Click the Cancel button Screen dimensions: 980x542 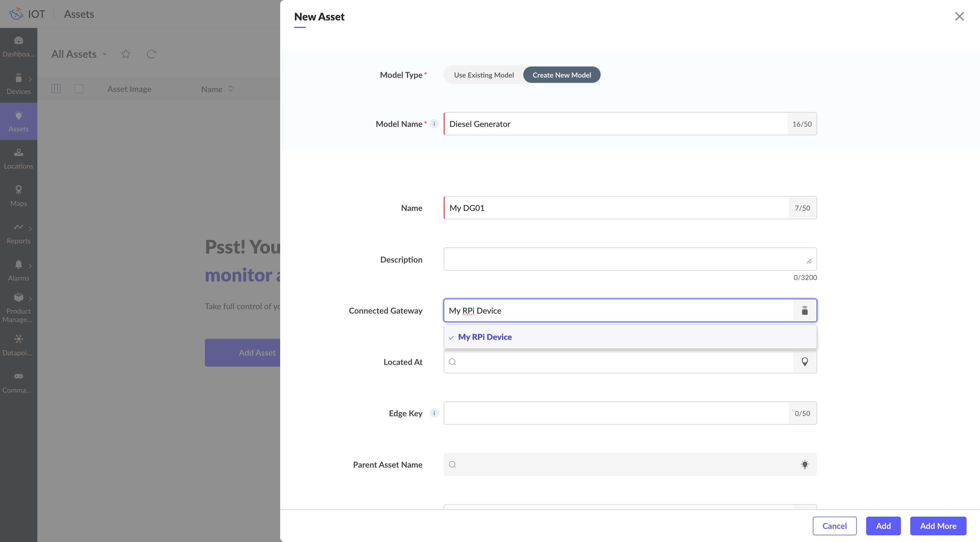coord(834,526)
